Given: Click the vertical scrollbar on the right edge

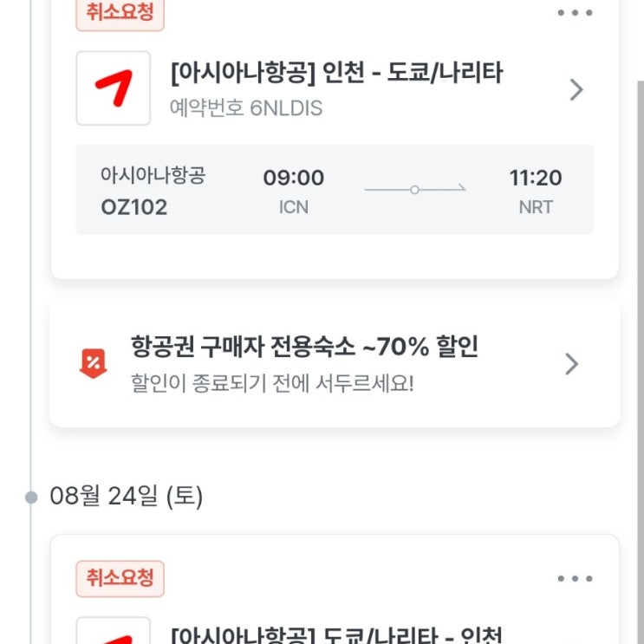Looking at the screenshot, I should pos(640,347).
